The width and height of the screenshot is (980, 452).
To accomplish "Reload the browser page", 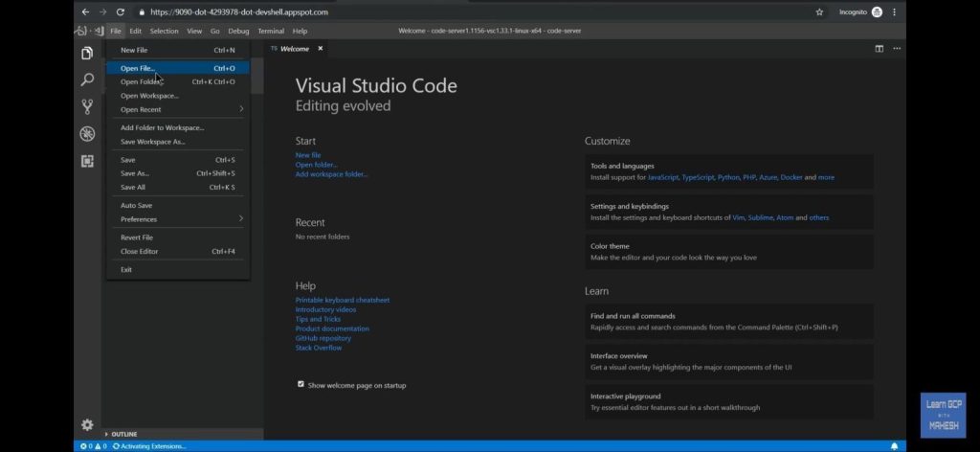I will [120, 11].
